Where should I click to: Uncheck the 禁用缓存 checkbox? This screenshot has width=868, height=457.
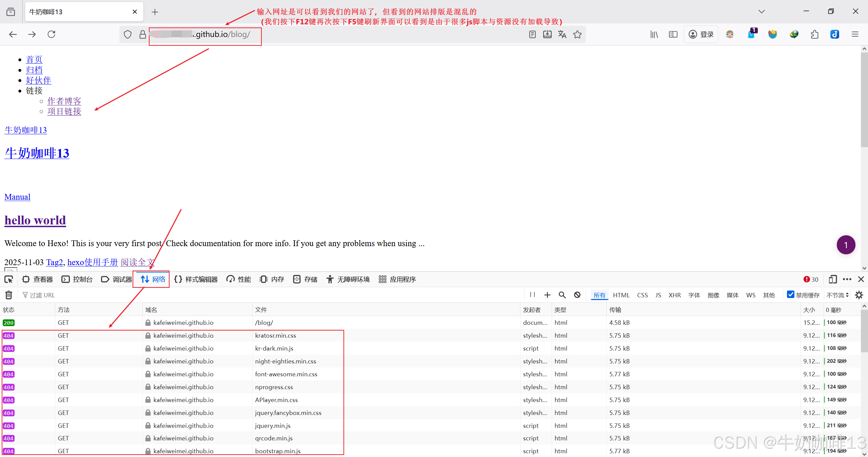click(791, 295)
